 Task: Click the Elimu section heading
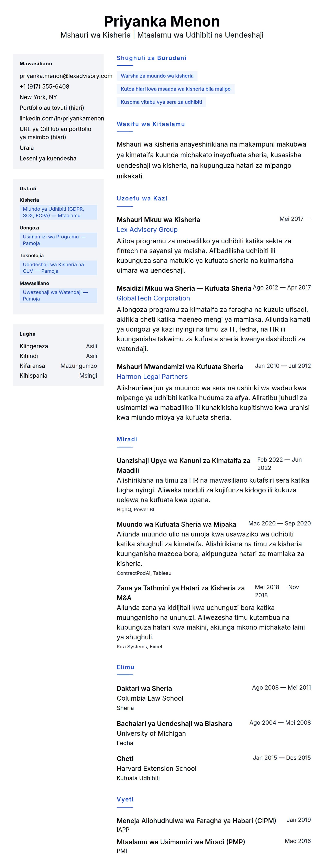click(x=125, y=667)
